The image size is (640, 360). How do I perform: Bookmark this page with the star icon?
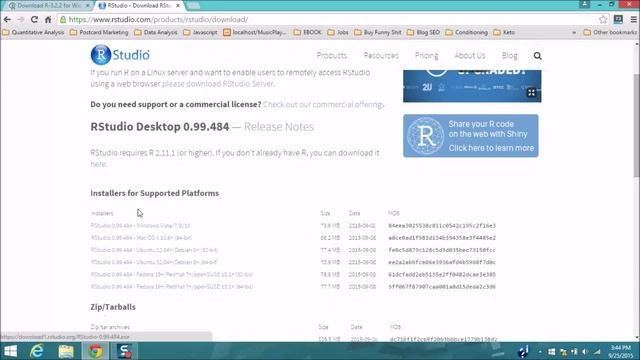[x=603, y=20]
